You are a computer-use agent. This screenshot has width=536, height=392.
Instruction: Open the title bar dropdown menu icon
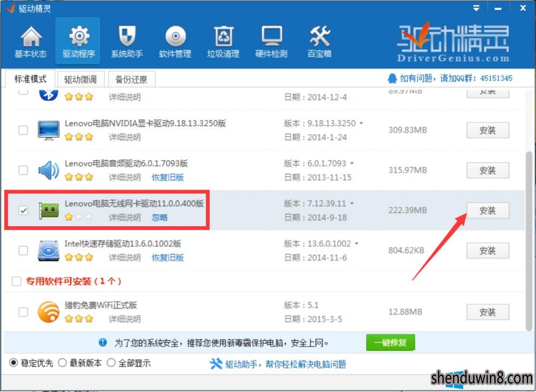(x=476, y=8)
